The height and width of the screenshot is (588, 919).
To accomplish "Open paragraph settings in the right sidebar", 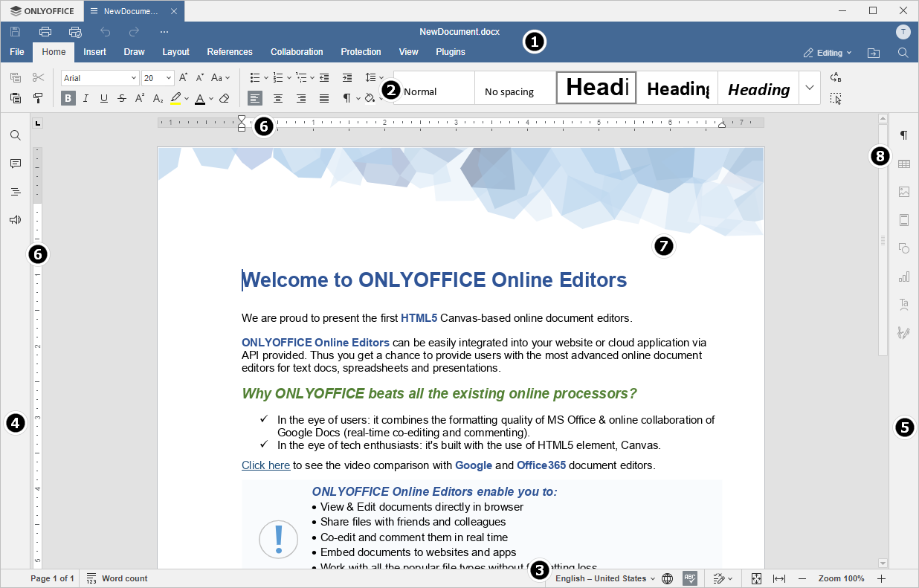I will coord(904,135).
